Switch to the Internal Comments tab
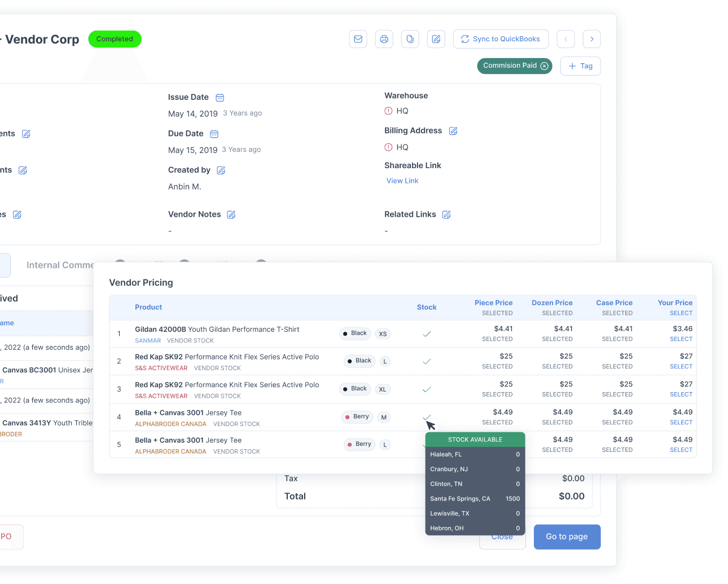The height and width of the screenshot is (584, 728). (60, 265)
